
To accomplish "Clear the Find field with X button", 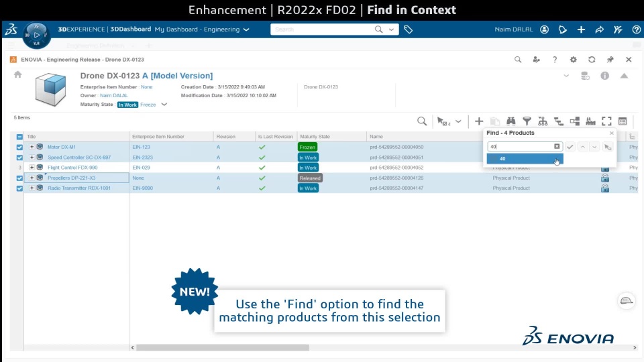I will pyautogui.click(x=557, y=147).
